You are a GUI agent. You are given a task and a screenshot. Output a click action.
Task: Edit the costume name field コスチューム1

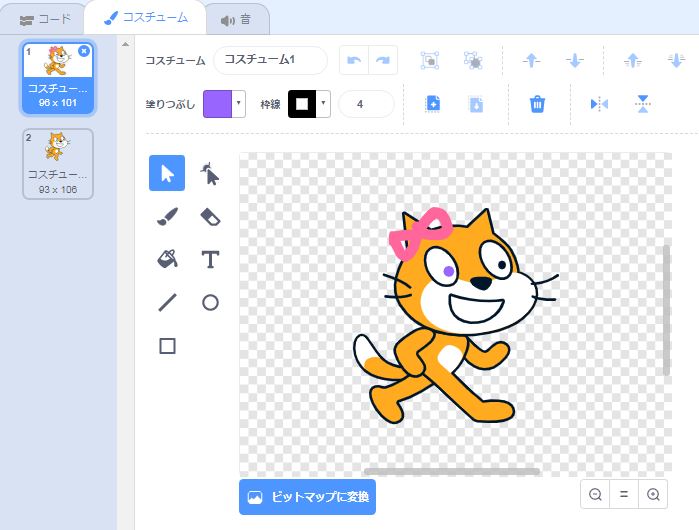tap(271, 60)
